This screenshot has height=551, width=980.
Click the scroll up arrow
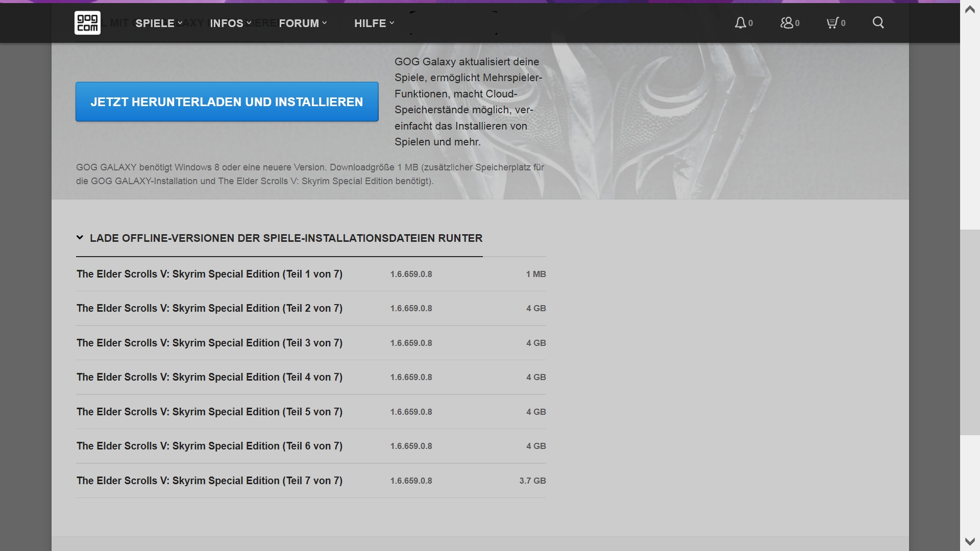970,10
